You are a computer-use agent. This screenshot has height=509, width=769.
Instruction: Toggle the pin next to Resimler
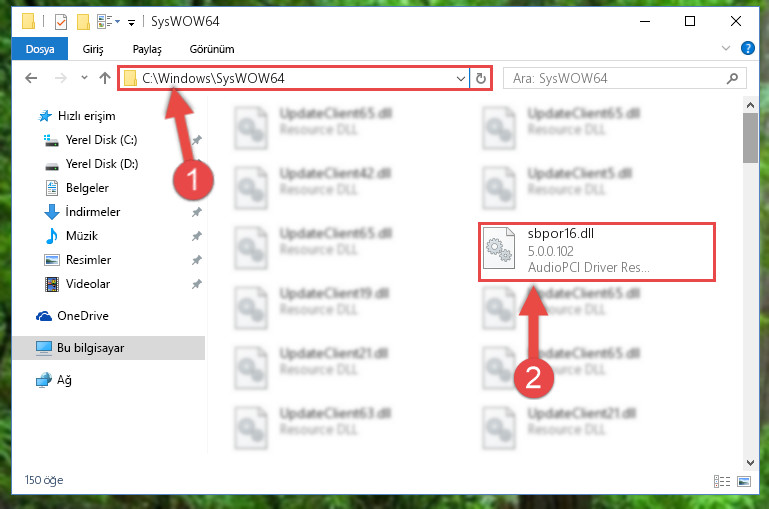pyautogui.click(x=197, y=260)
